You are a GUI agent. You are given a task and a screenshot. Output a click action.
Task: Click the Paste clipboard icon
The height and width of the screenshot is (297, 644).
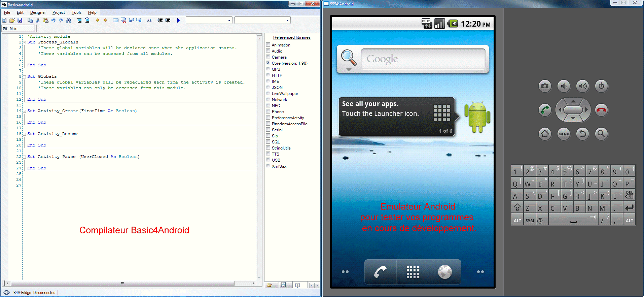click(x=46, y=21)
